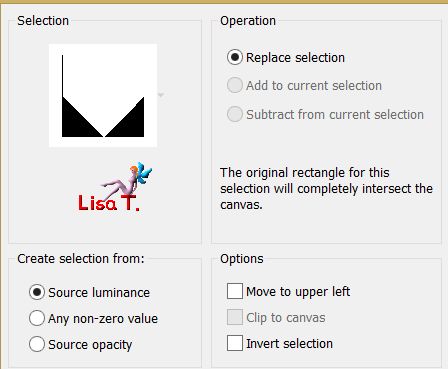Click the Create selection from heading
Viewport: 448px width, 369px height.
[x=81, y=259]
